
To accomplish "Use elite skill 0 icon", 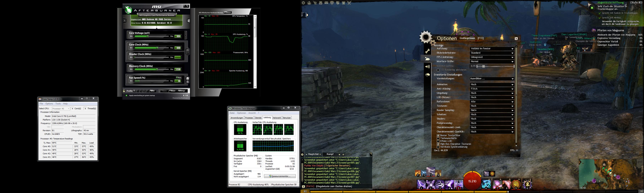I will point(527,184).
